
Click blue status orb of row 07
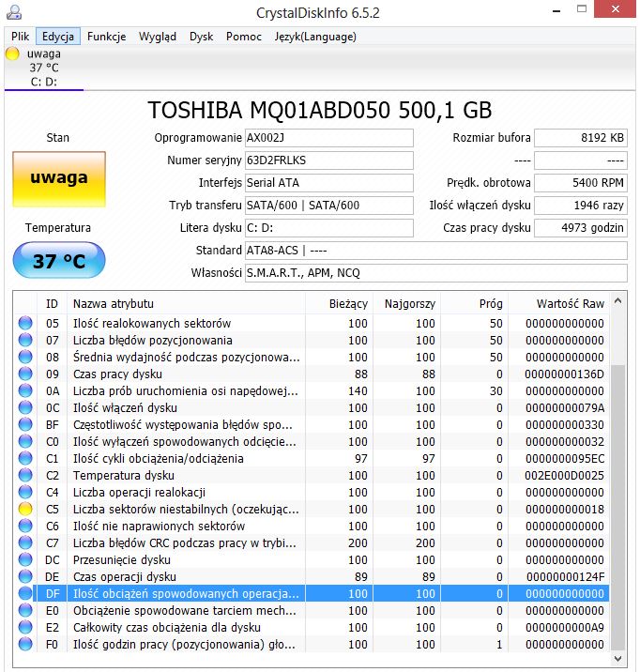[x=25, y=340]
